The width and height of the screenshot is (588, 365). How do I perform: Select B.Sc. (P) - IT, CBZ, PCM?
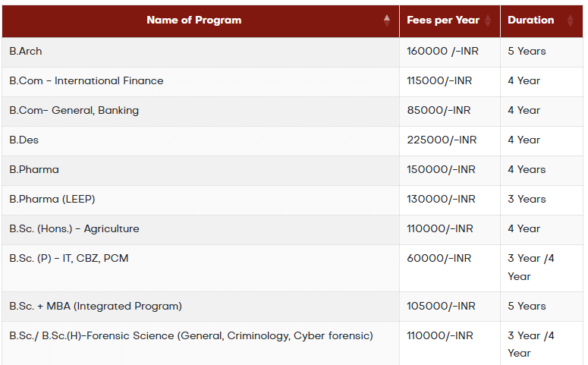[69, 259]
